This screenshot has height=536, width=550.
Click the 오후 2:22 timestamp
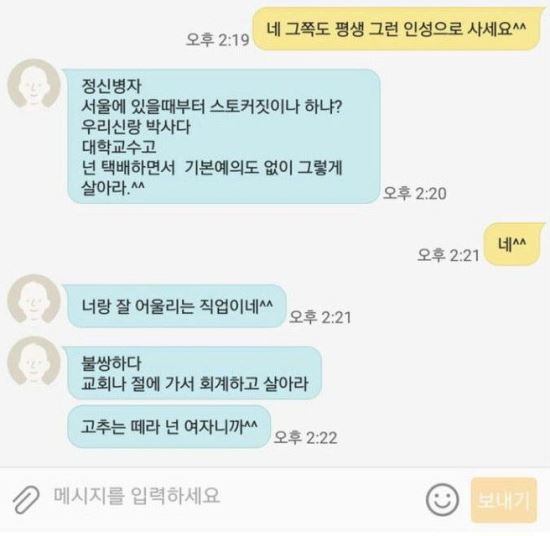305,437
